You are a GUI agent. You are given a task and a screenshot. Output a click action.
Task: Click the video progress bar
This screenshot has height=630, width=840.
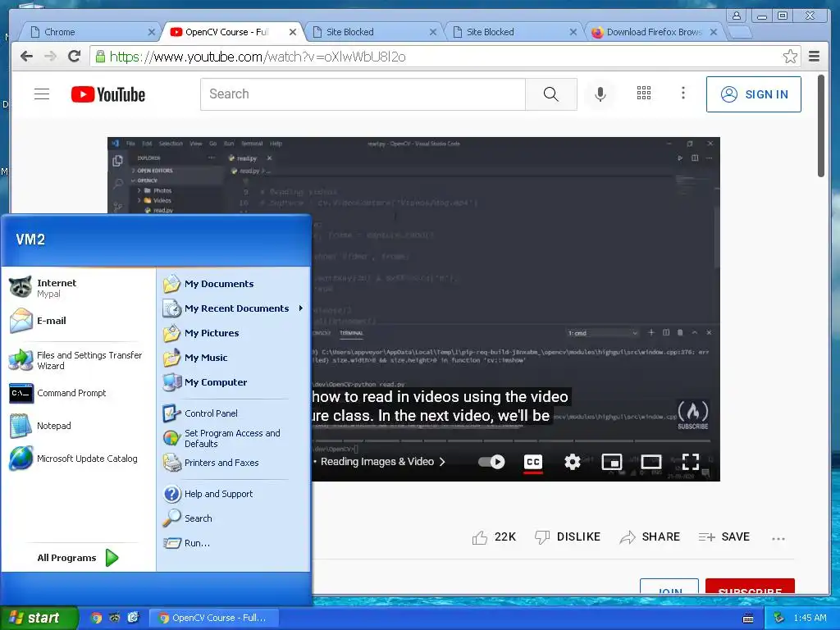(512, 441)
